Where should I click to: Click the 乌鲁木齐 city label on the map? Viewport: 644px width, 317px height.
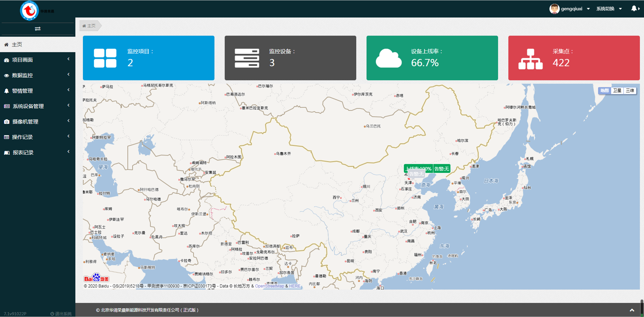point(283,154)
